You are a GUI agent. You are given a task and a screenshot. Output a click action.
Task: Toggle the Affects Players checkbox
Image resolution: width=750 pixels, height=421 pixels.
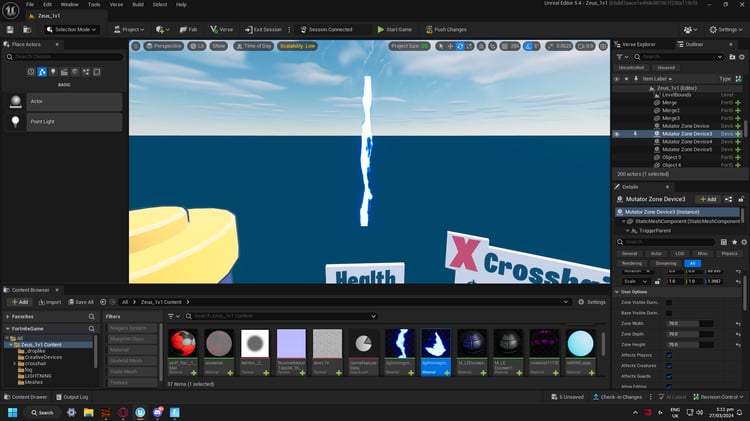(x=669, y=355)
